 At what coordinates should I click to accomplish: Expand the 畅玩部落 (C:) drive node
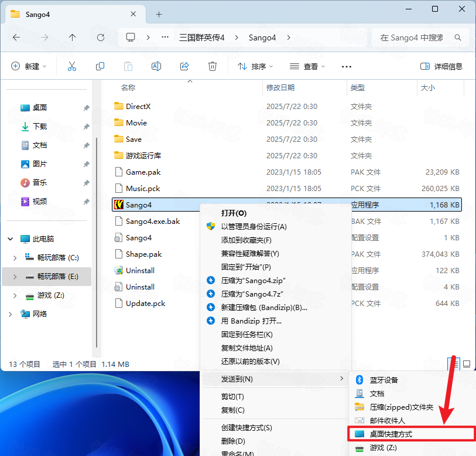[15, 258]
